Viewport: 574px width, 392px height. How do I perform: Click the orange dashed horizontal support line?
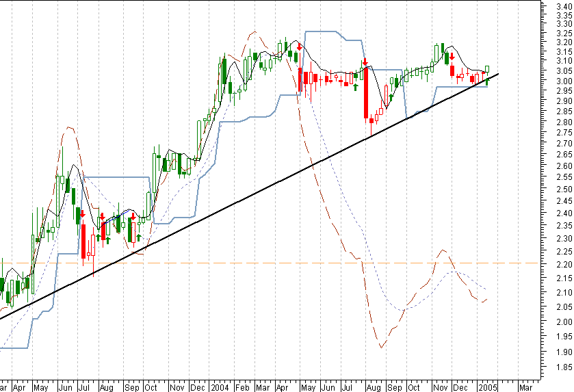[x=270, y=263]
